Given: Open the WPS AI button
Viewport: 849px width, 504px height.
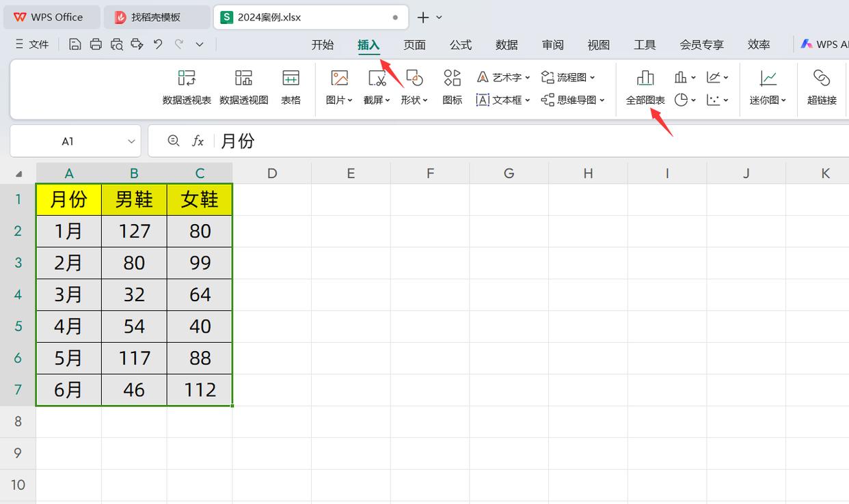Looking at the screenshot, I should (825, 44).
